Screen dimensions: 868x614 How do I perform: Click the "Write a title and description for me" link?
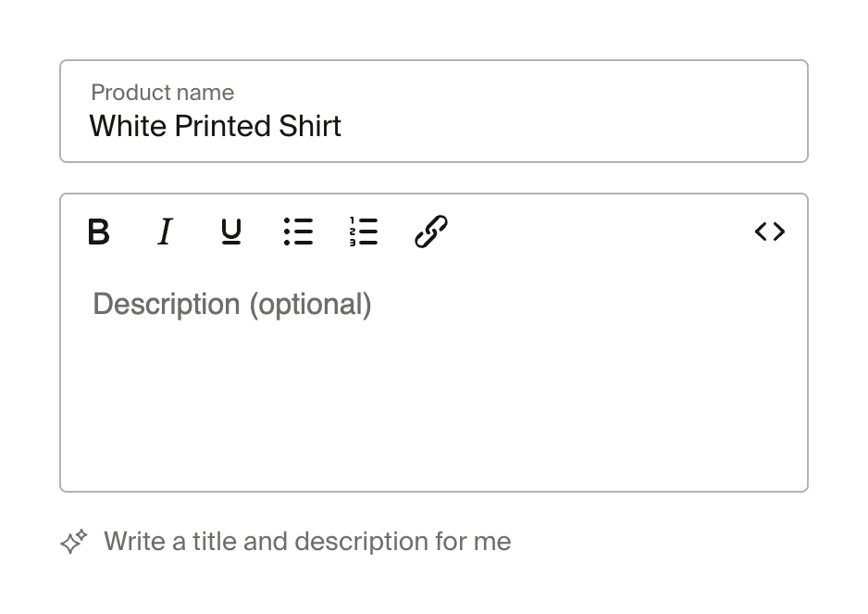click(x=306, y=542)
